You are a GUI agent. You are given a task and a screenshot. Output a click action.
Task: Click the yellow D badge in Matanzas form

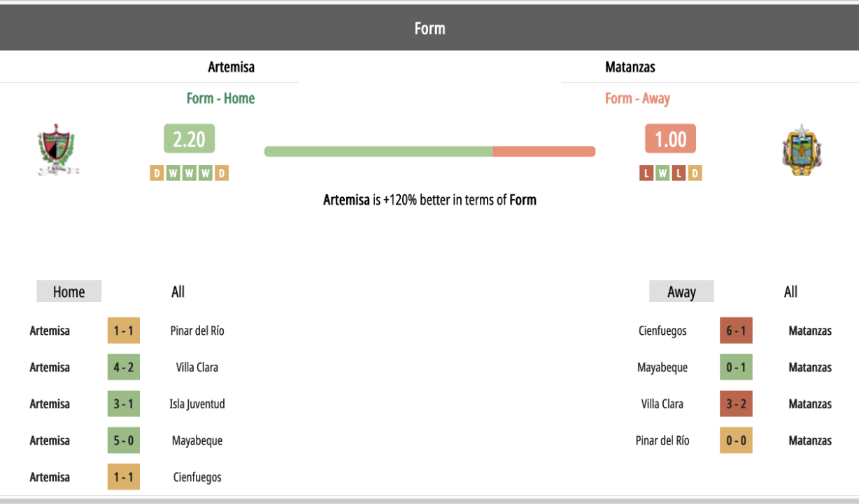click(695, 173)
